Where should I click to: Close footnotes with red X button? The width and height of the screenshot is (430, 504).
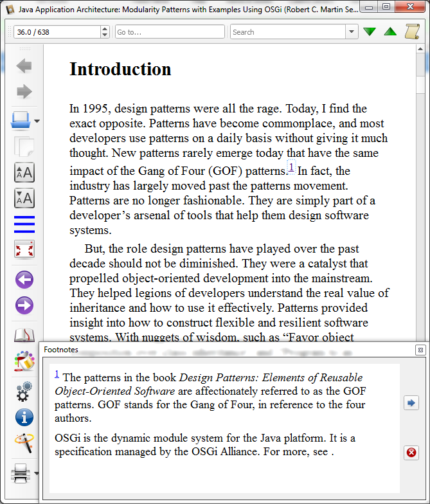pyautogui.click(x=411, y=453)
